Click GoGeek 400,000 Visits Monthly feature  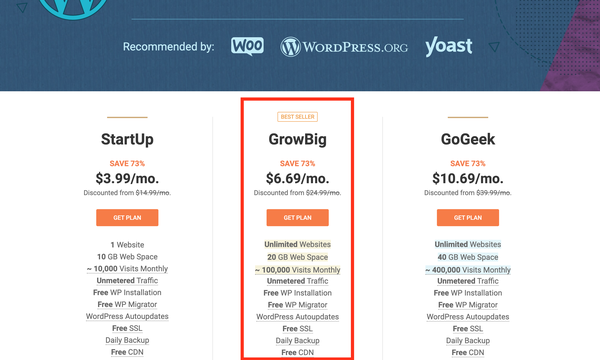(468, 270)
